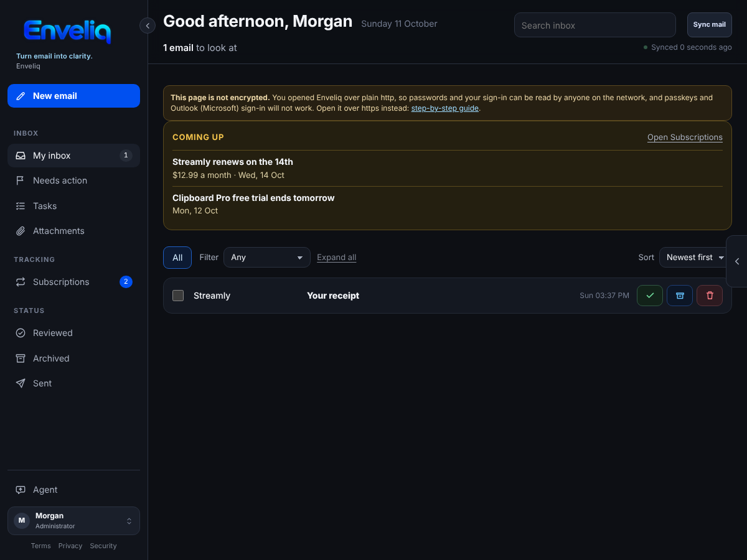Screen dimensions: 747x560
Task: Click the pencil icon on New email
Action: point(21,96)
